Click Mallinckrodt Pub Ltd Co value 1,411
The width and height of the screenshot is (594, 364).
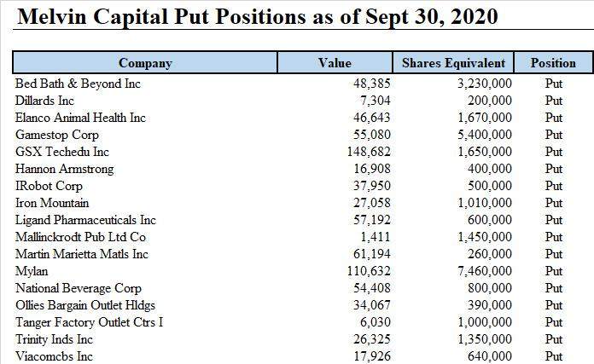(x=375, y=237)
